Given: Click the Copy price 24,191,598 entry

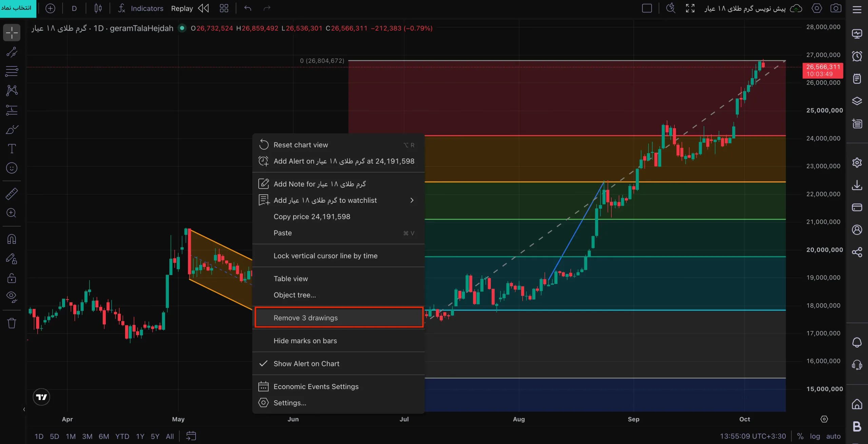Looking at the screenshot, I should (338, 216).
